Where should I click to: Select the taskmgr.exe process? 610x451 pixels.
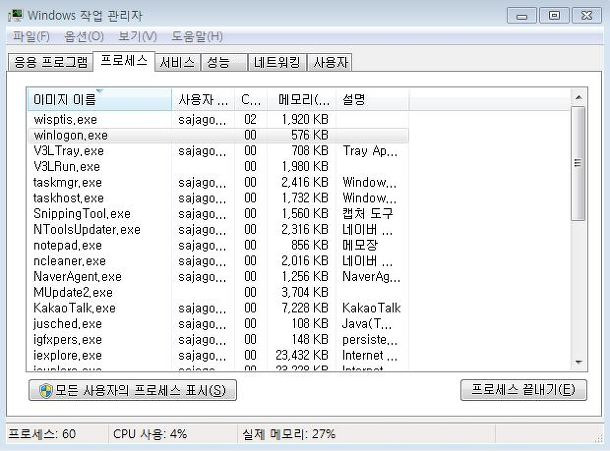point(218,182)
